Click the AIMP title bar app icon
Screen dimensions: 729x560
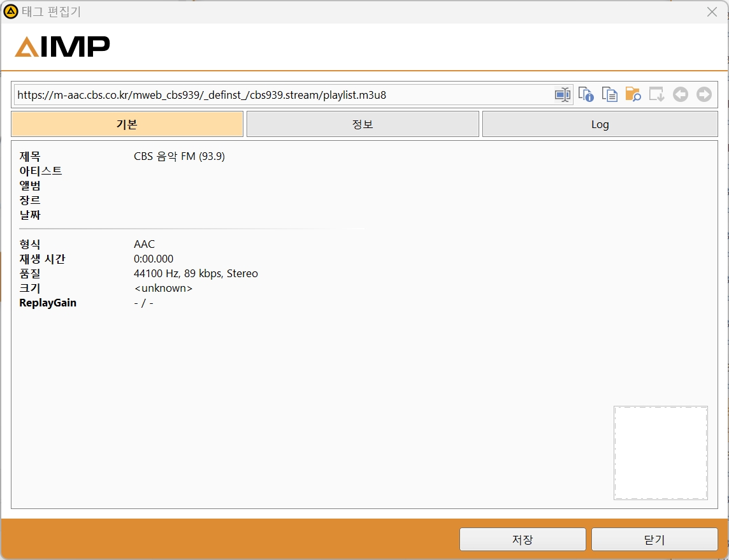(x=10, y=11)
